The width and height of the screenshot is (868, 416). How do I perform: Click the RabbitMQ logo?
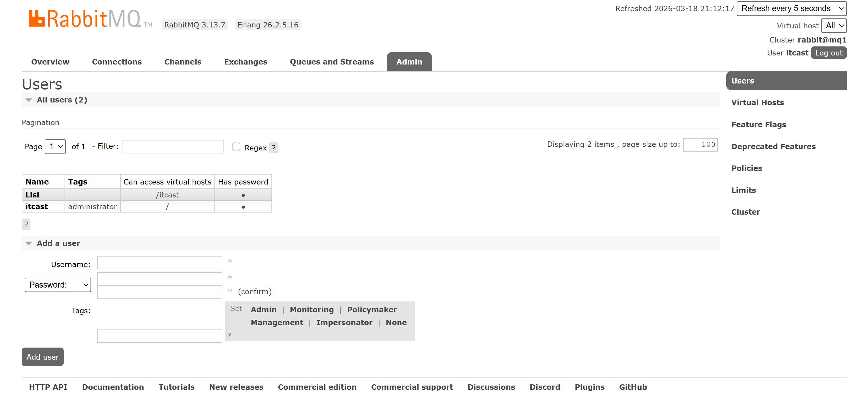90,18
